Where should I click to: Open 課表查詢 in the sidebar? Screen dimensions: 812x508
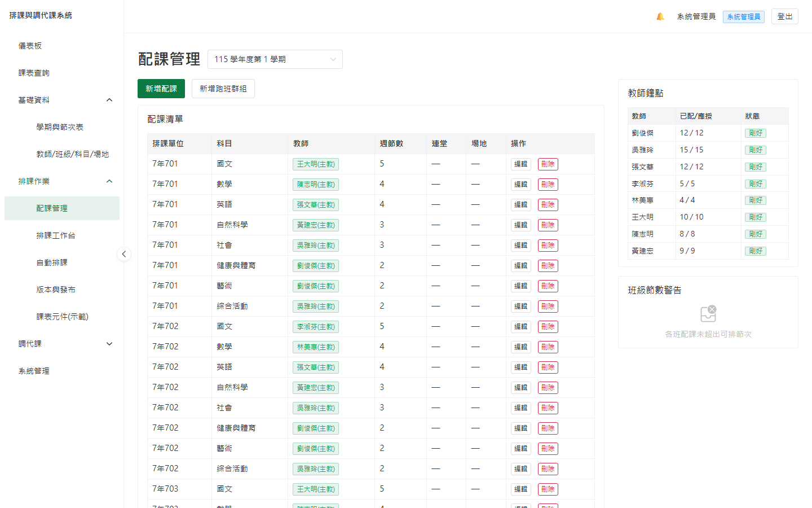point(62,73)
